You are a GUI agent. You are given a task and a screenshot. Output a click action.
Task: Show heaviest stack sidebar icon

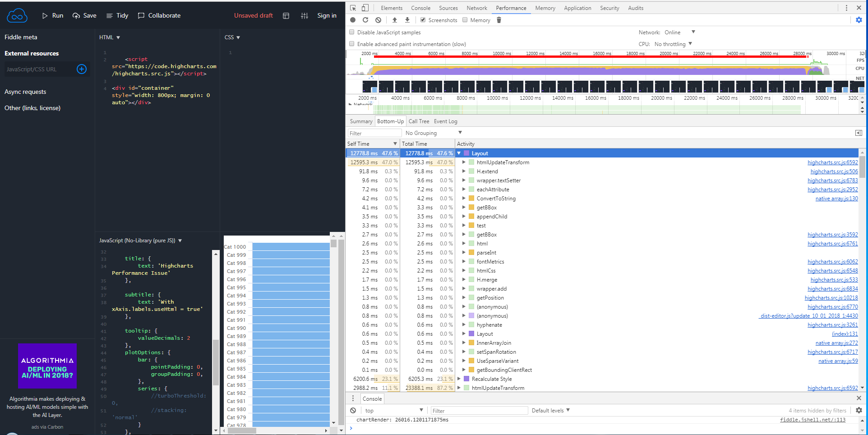click(859, 133)
